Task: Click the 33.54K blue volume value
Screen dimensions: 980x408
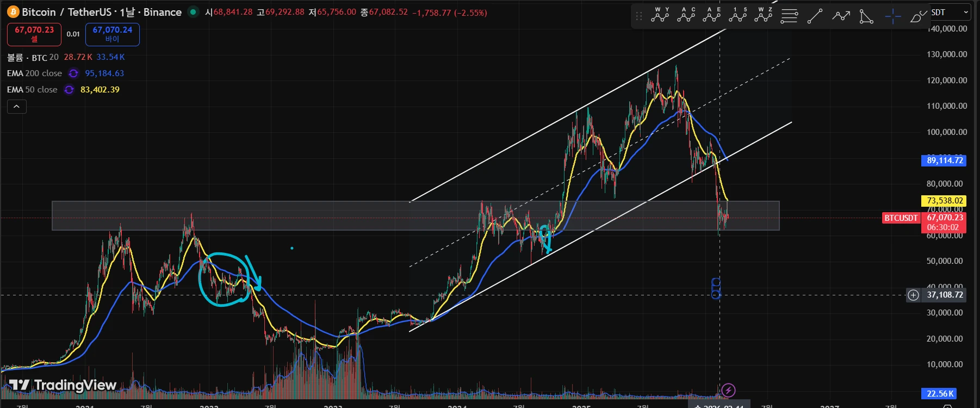Action: tap(110, 57)
